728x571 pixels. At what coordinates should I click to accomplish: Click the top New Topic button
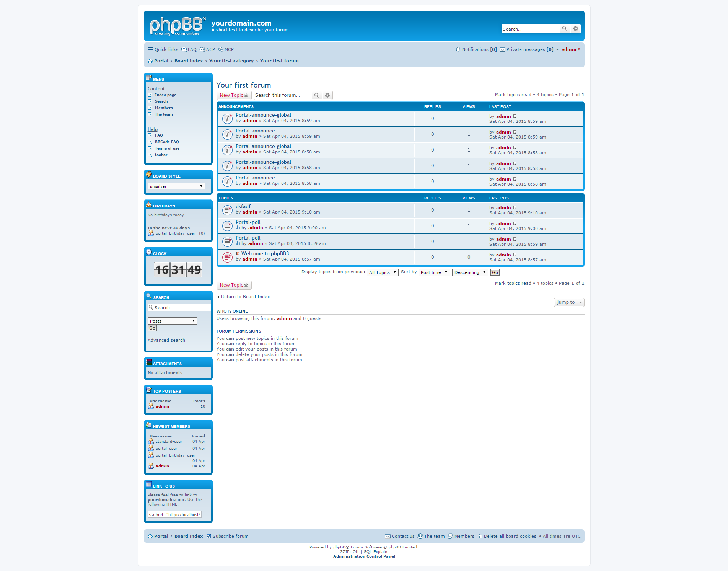[234, 95]
